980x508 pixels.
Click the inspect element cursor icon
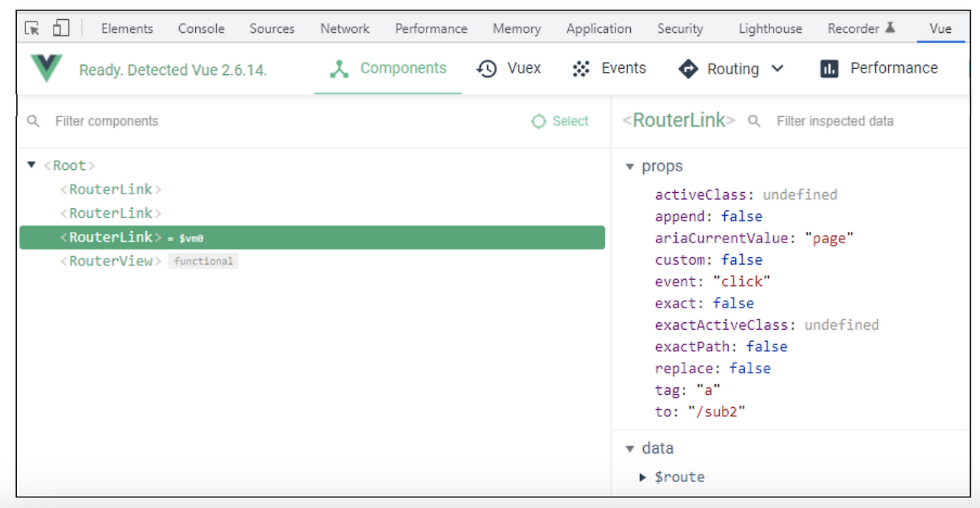click(32, 28)
